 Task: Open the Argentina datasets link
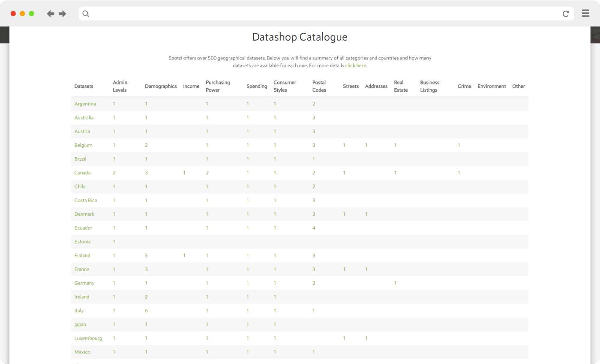(85, 104)
